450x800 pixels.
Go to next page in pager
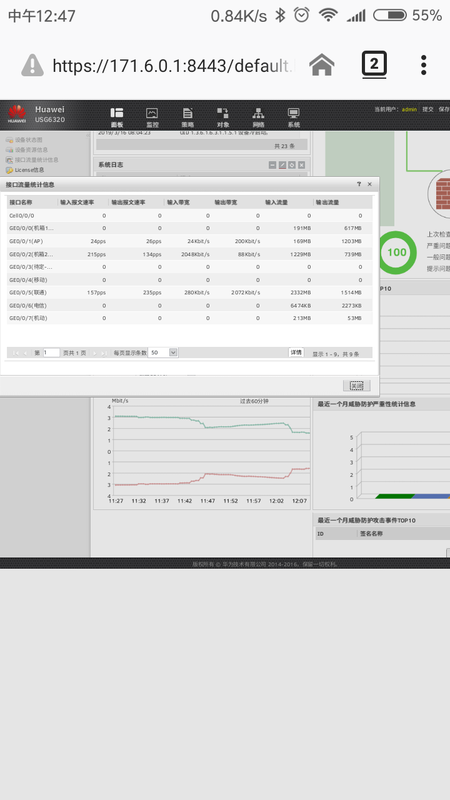(x=95, y=353)
